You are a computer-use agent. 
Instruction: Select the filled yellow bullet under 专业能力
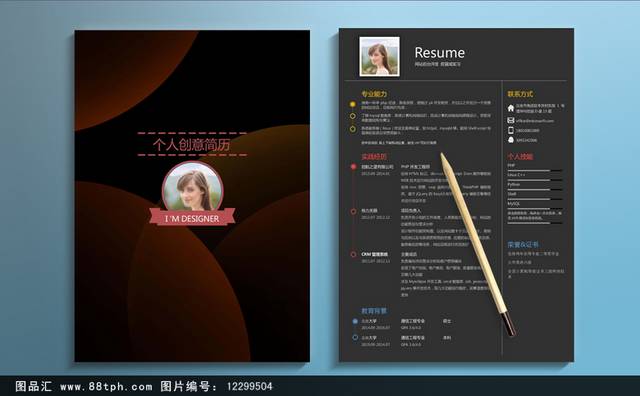[x=353, y=105]
